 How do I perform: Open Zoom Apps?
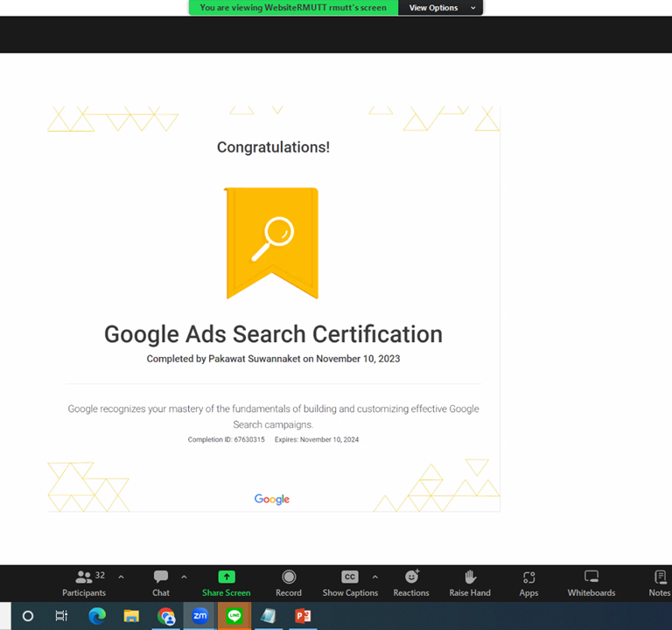pyautogui.click(x=528, y=584)
